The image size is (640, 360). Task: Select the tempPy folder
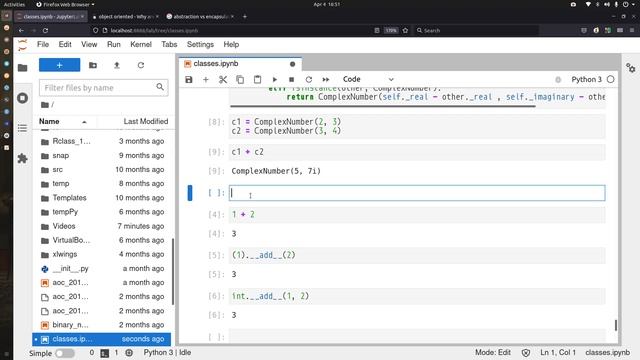coord(103,212)
